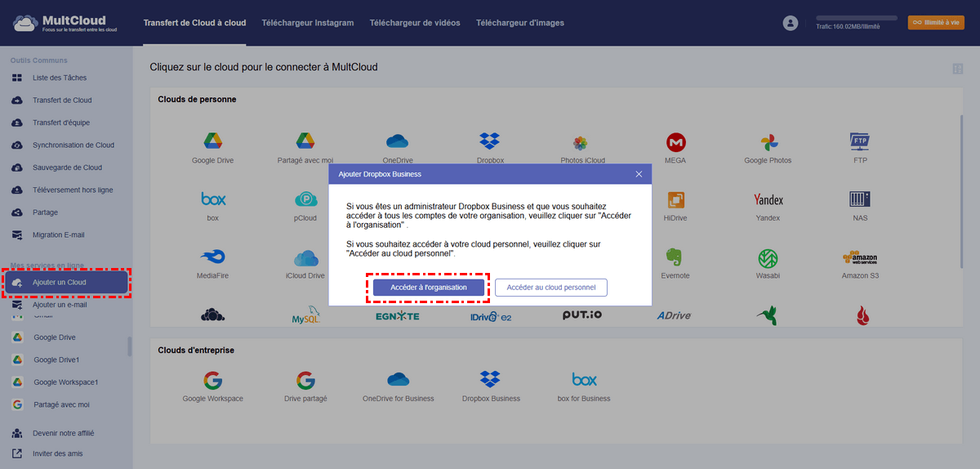The width and height of the screenshot is (980, 469).
Task: Choose the put.io cloud icon
Action: [582, 315]
